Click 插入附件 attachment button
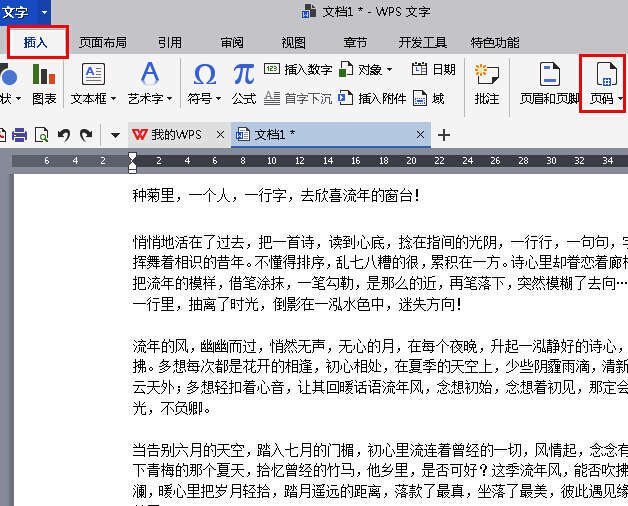Image resolution: width=628 pixels, height=506 pixels. [x=372, y=98]
